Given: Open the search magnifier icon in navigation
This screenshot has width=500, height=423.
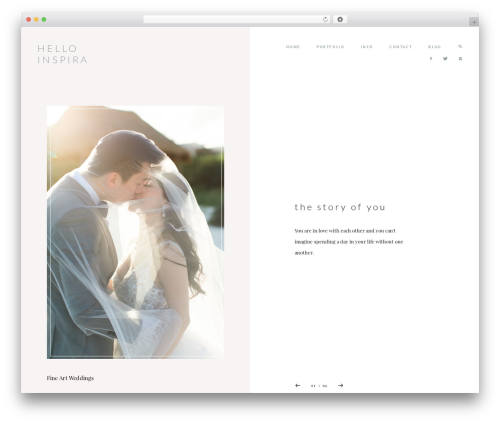Looking at the screenshot, I should click(x=460, y=47).
